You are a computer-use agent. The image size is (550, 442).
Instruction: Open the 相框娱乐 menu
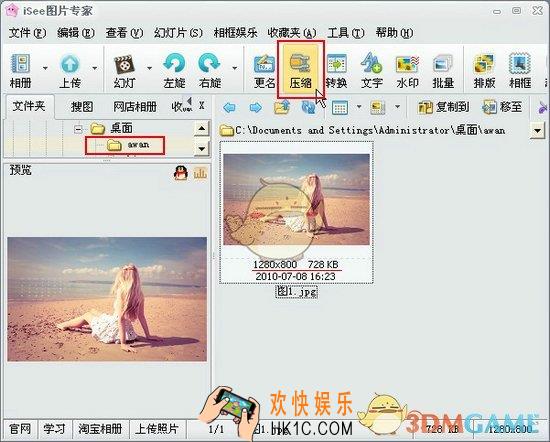pos(235,33)
